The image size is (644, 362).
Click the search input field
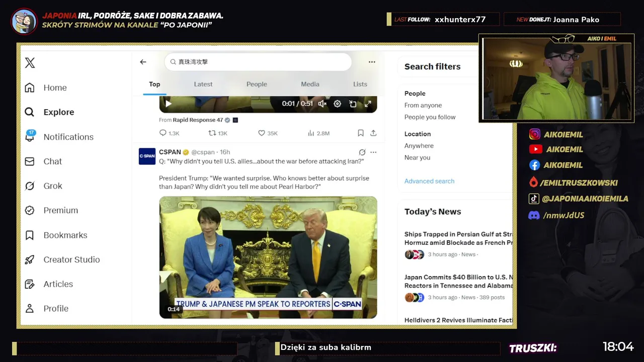click(x=258, y=62)
